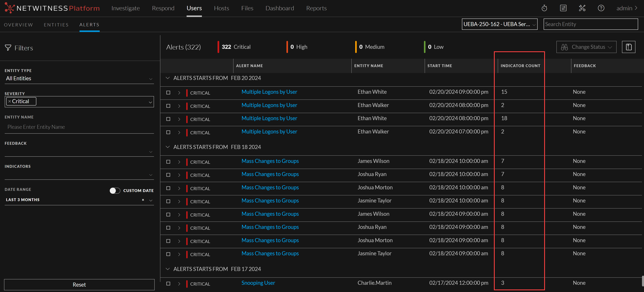644x292 pixels.
Task: Open the Indicators filter dropdown
Action: [x=79, y=175]
